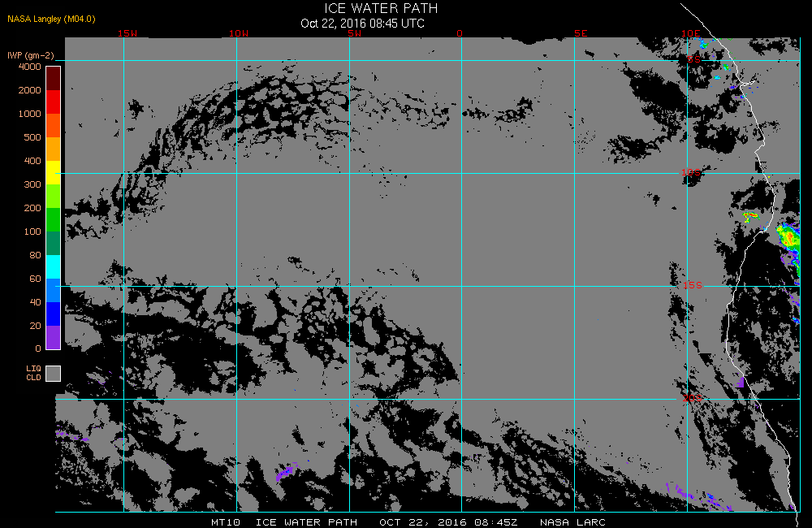812x528 pixels.
Task: Click the 5E longitude label
Action: (581, 33)
